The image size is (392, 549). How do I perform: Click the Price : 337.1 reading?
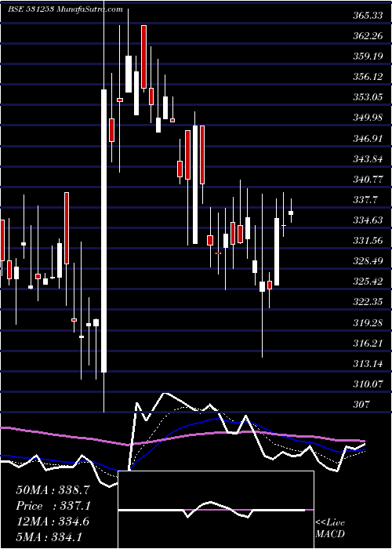[53, 506]
